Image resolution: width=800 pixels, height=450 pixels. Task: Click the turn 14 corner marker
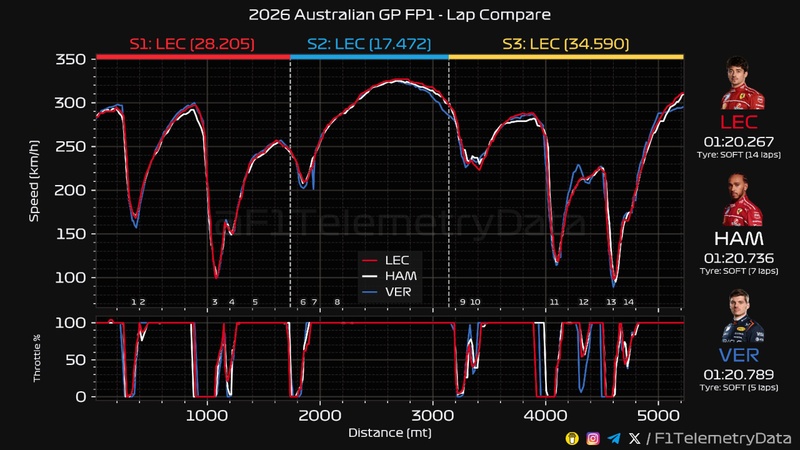point(629,302)
